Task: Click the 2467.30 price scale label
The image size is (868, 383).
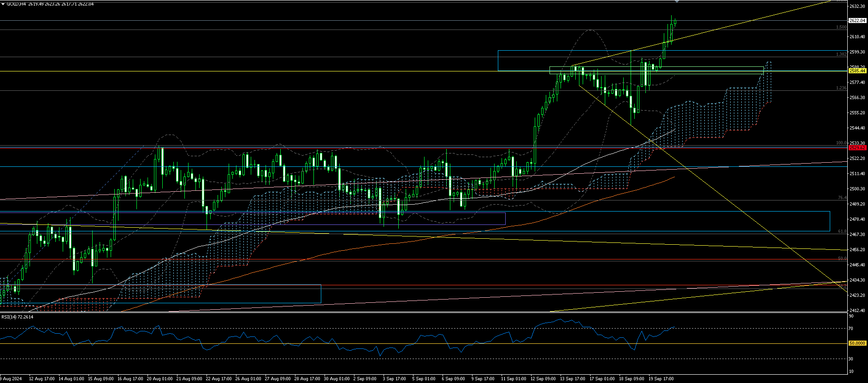Action: 857,235
